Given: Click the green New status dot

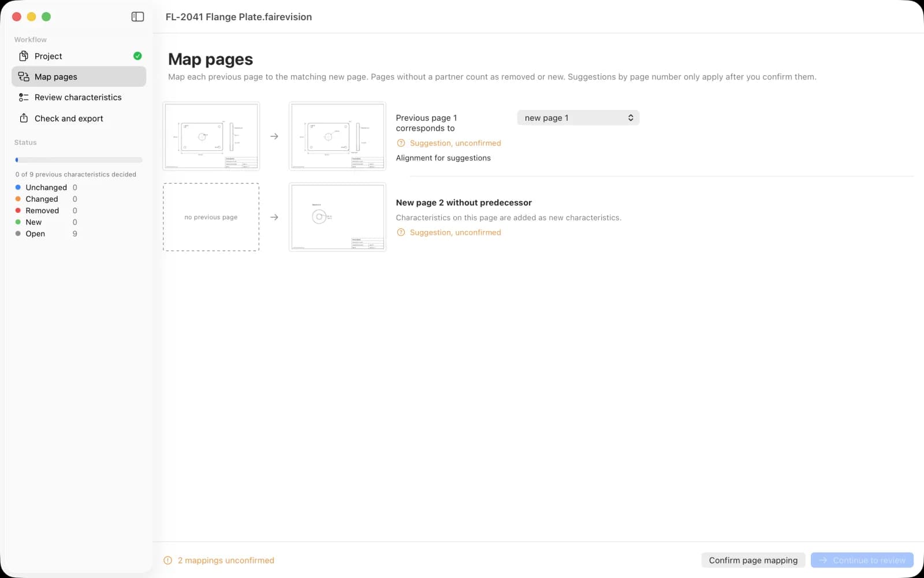Looking at the screenshot, I should (x=18, y=222).
